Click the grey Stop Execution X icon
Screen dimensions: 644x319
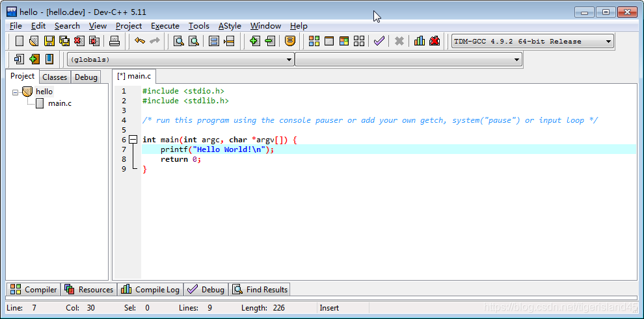(399, 41)
